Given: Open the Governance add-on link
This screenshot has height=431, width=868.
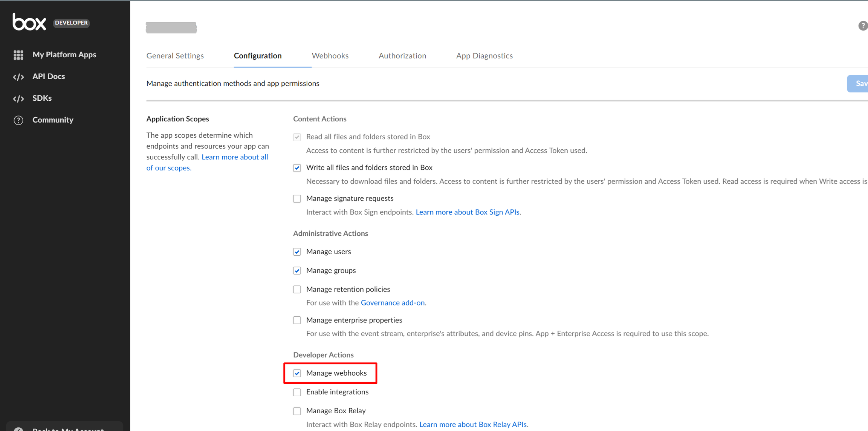Looking at the screenshot, I should click(393, 303).
